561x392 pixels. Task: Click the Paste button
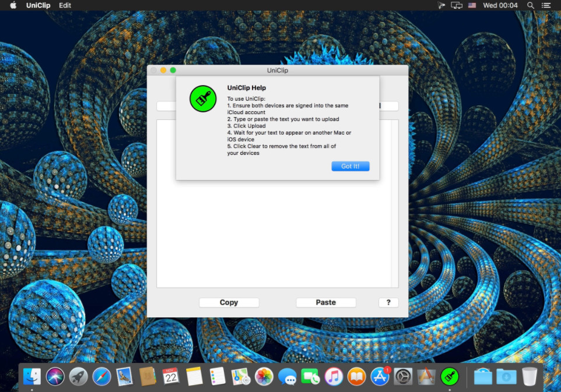326,303
